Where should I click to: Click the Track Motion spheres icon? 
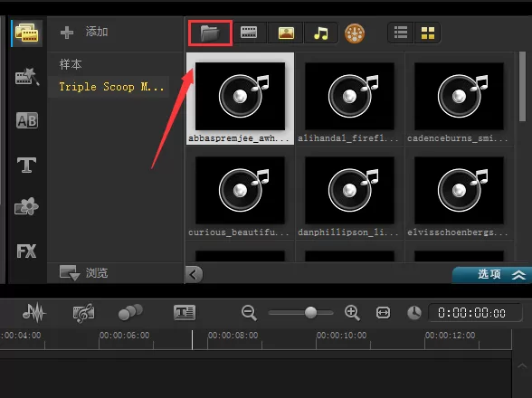click(130, 312)
